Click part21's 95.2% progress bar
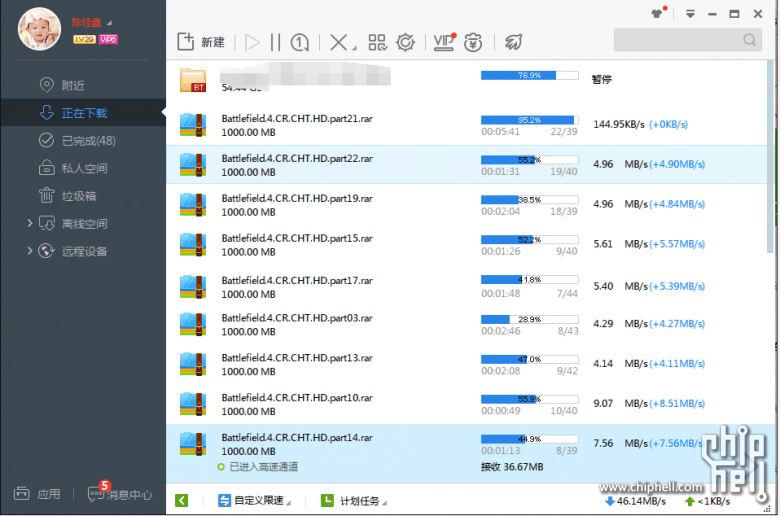780x516 pixels. pos(529,120)
